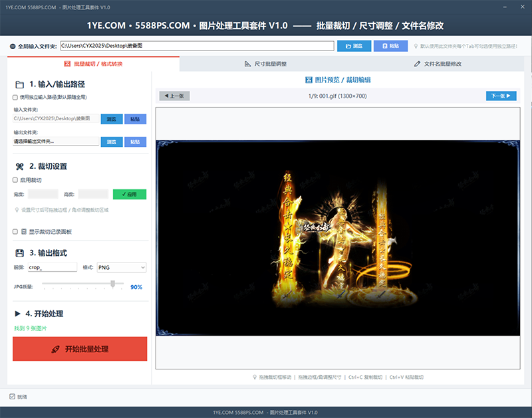
Task: Go to next image with 下一张
Action: (x=501, y=96)
